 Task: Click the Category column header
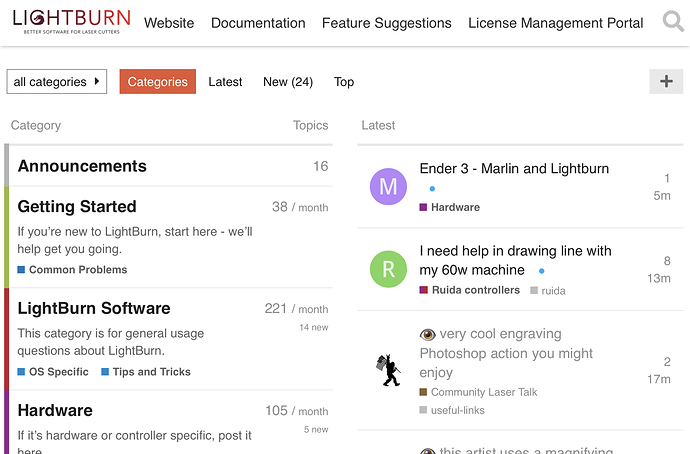(x=36, y=125)
